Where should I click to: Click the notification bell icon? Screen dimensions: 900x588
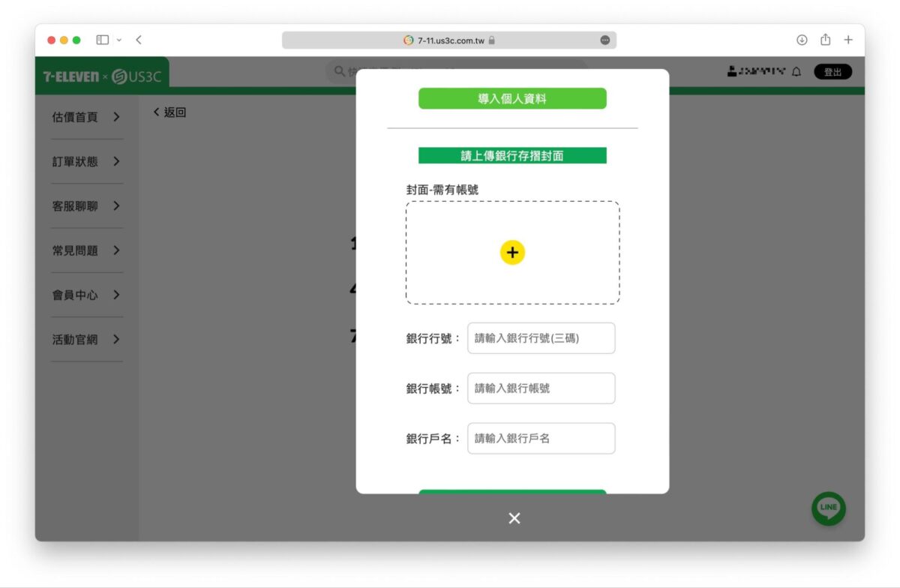click(x=796, y=72)
